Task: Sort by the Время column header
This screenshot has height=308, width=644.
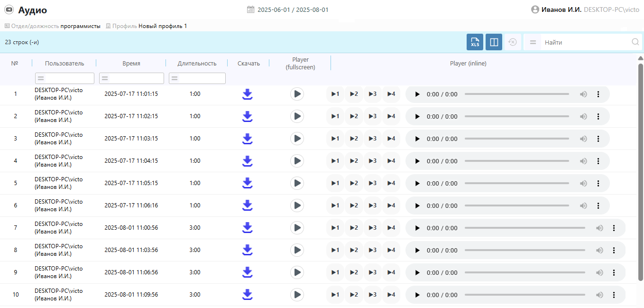Action: point(131,64)
